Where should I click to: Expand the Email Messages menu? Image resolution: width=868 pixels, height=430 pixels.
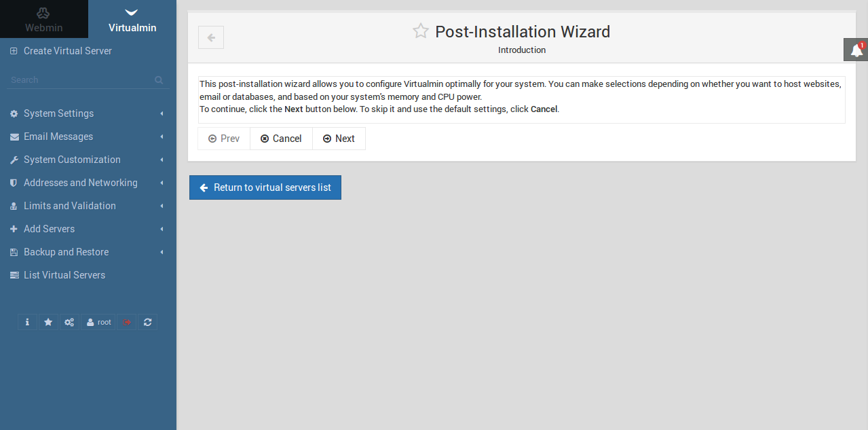pos(88,137)
